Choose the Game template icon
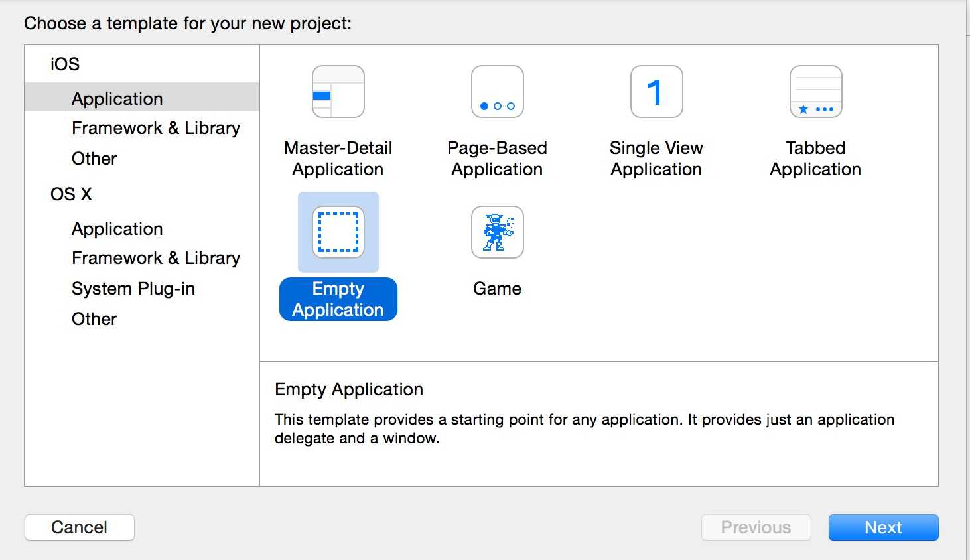Screen dimensions: 970x560 tap(498, 232)
